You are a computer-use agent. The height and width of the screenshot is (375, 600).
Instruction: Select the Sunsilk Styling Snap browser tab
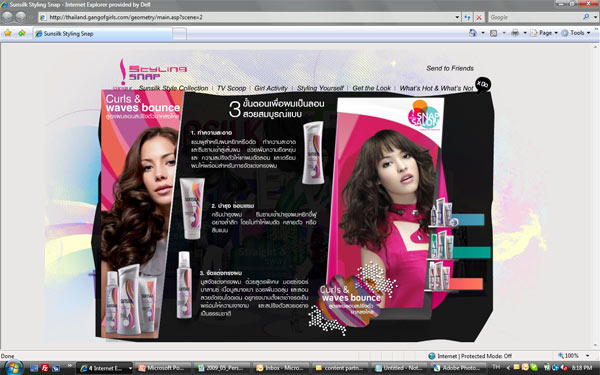point(103,34)
